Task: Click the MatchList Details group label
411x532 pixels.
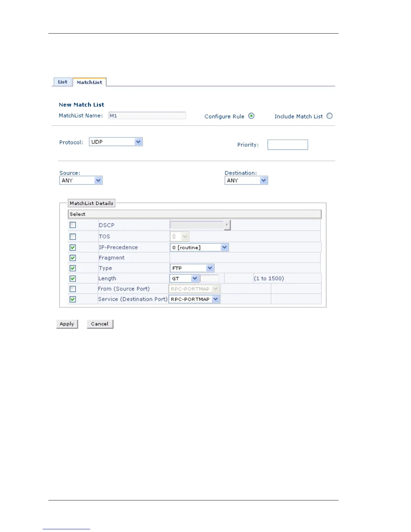Action: click(91, 203)
